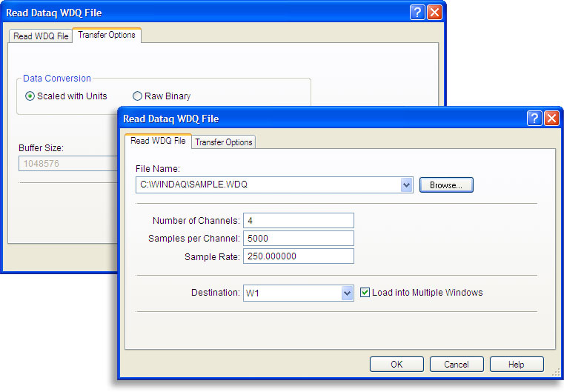Click the Sample Rate field

point(299,256)
